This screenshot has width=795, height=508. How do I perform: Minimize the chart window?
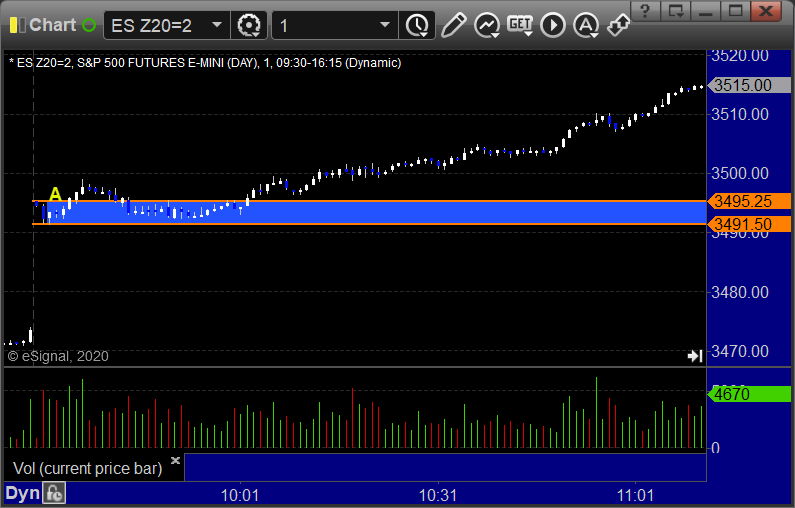(x=706, y=11)
